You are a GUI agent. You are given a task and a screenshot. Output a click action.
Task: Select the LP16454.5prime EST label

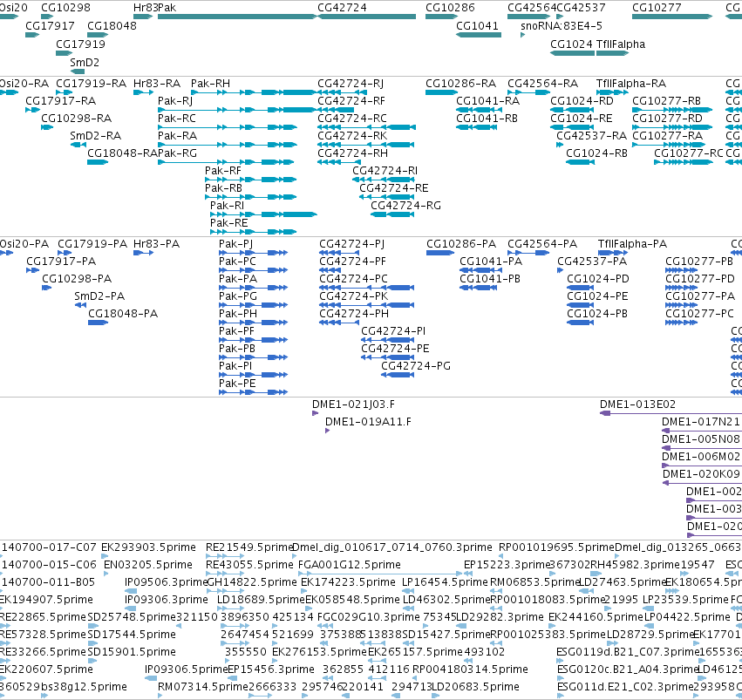click(445, 582)
